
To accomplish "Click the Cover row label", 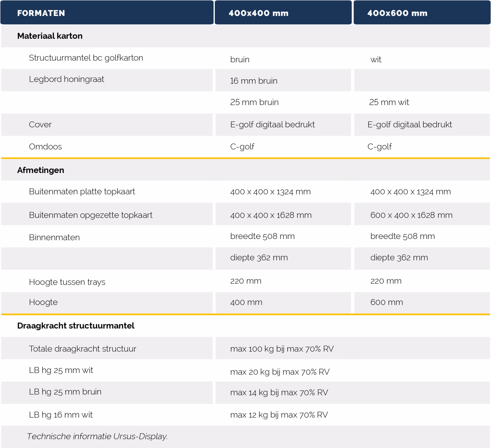I will 40,124.
